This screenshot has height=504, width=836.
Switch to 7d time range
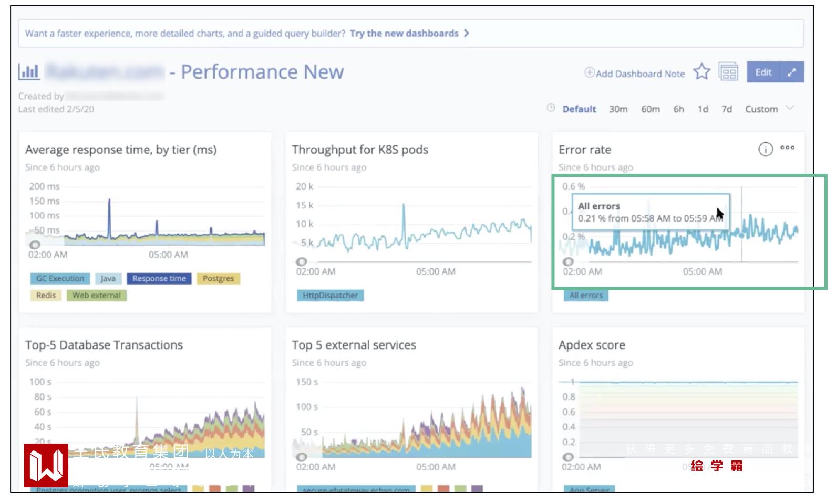click(727, 109)
